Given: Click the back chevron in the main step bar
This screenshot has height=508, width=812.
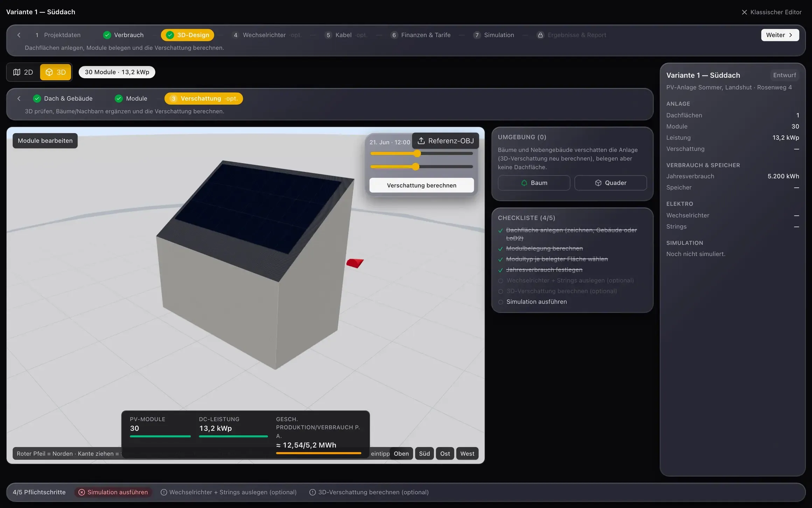Looking at the screenshot, I should click(19, 35).
